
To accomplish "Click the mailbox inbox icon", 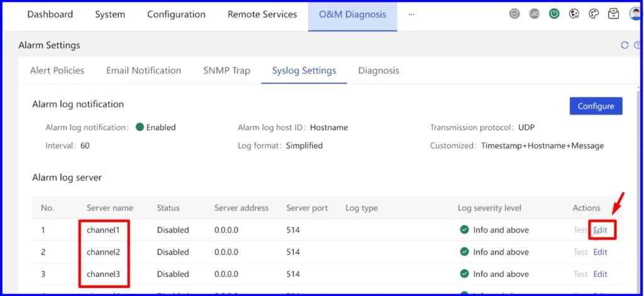I will (614, 14).
